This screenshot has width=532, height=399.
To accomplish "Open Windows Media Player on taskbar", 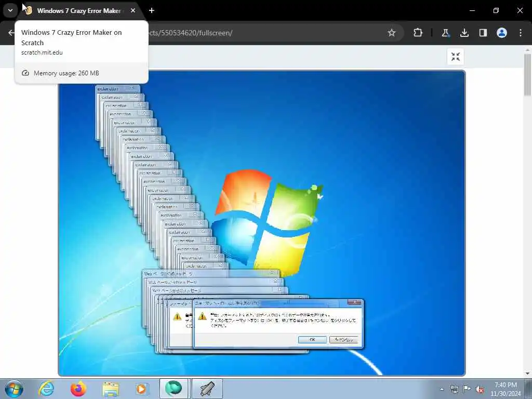I will click(x=141, y=389).
